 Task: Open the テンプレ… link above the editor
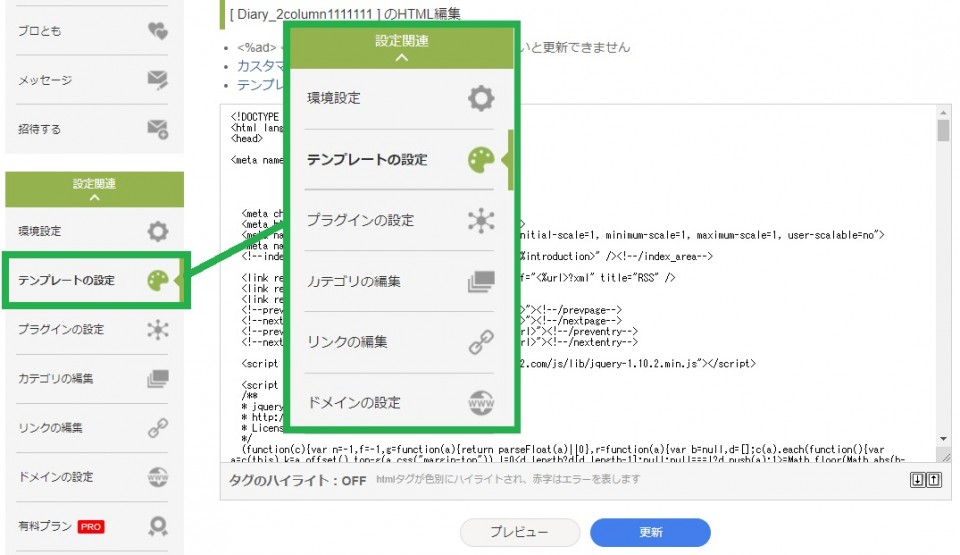(260, 85)
